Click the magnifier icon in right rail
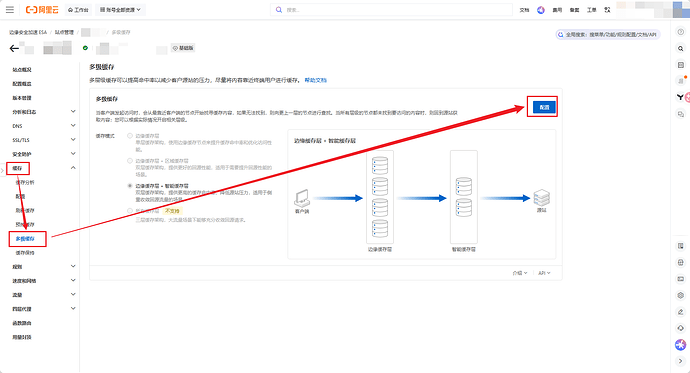 (681, 48)
